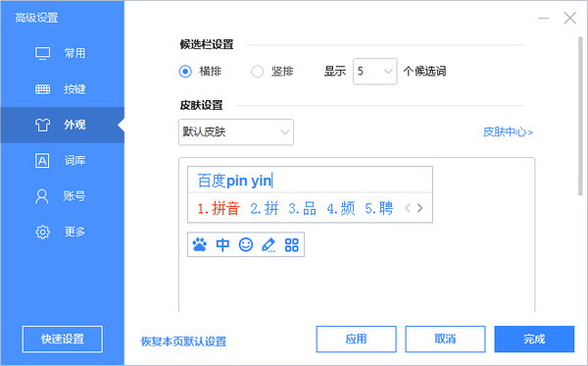Click the pencil handwriting icon in preview toolbar

point(269,244)
